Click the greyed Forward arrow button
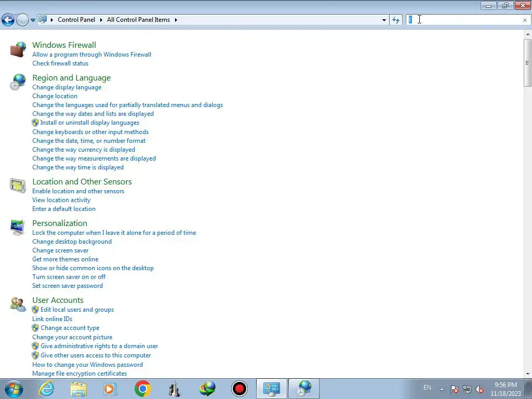The image size is (532, 399). tap(22, 20)
